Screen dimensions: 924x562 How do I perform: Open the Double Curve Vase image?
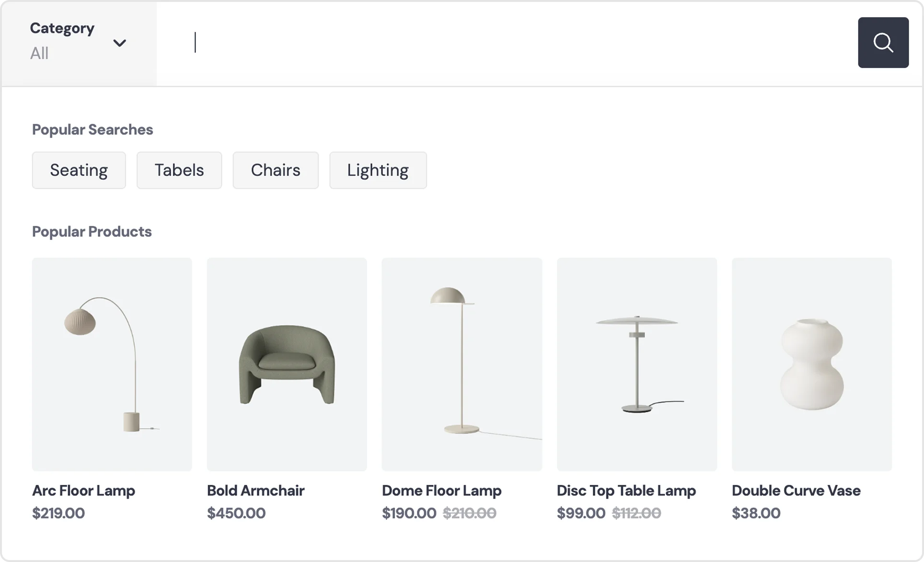click(x=811, y=364)
